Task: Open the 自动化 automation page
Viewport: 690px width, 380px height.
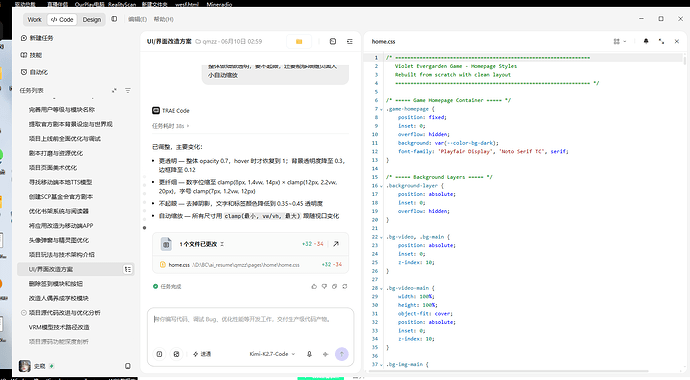Action: [34, 72]
